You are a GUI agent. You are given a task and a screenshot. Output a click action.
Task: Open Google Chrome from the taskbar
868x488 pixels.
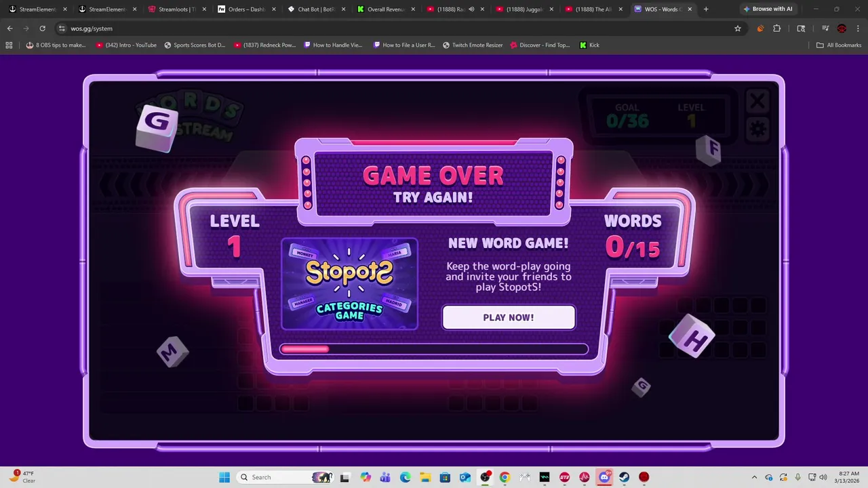[x=505, y=477]
